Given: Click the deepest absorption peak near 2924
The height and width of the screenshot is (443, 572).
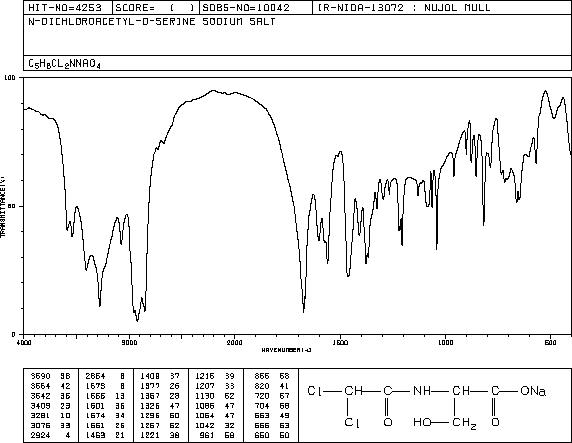Looking at the screenshot, I should [x=137, y=321].
